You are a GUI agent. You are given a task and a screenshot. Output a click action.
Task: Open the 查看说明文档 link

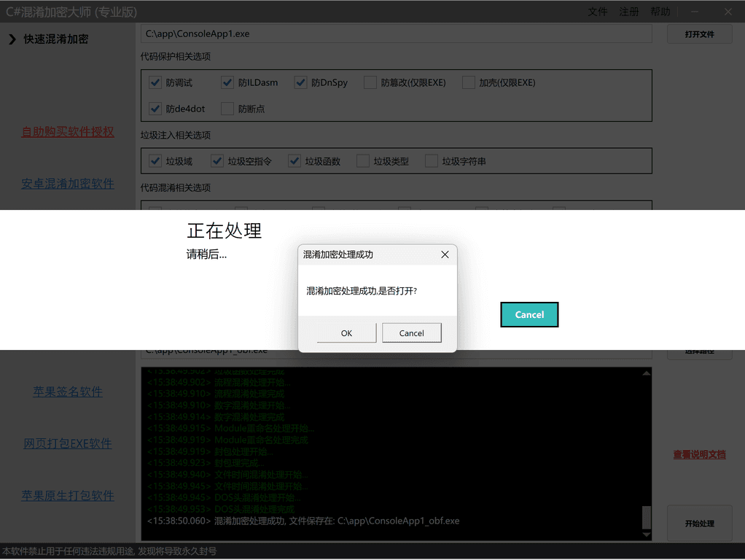(x=699, y=454)
